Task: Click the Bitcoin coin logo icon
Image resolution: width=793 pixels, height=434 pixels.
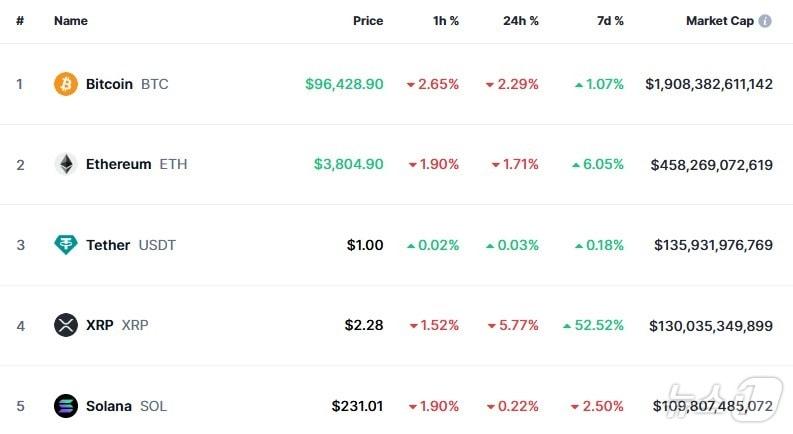Action: [65, 84]
